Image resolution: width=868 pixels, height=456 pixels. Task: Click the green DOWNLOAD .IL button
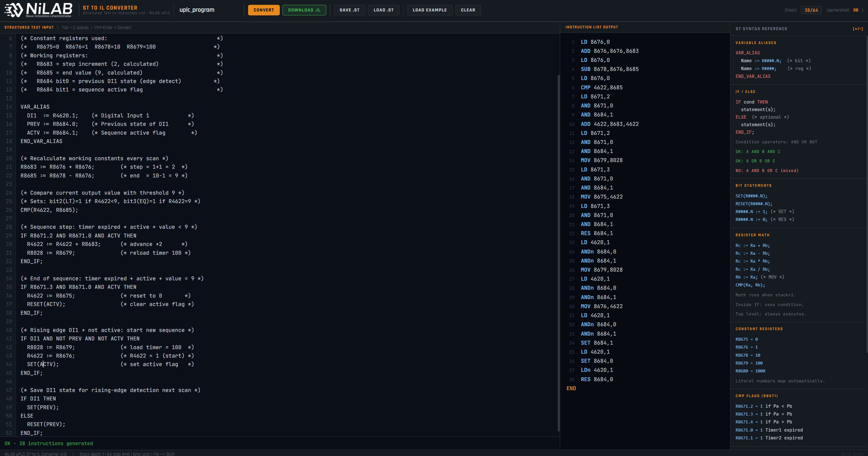tap(304, 10)
